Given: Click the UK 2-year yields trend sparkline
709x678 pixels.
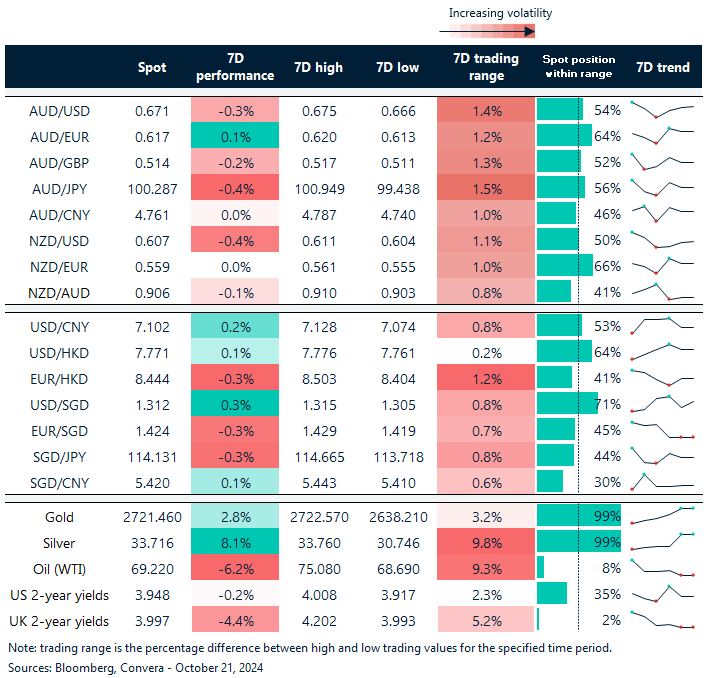Looking at the screenshot, I should click(662, 620).
